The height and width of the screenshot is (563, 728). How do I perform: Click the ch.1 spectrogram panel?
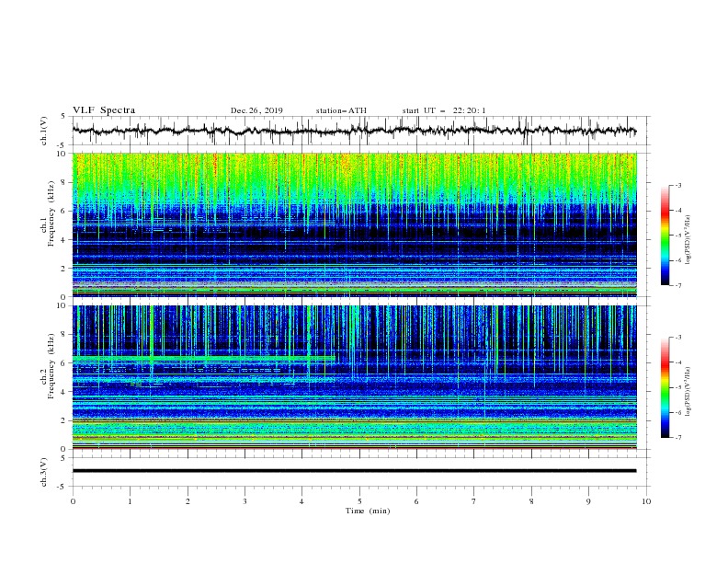354,224
